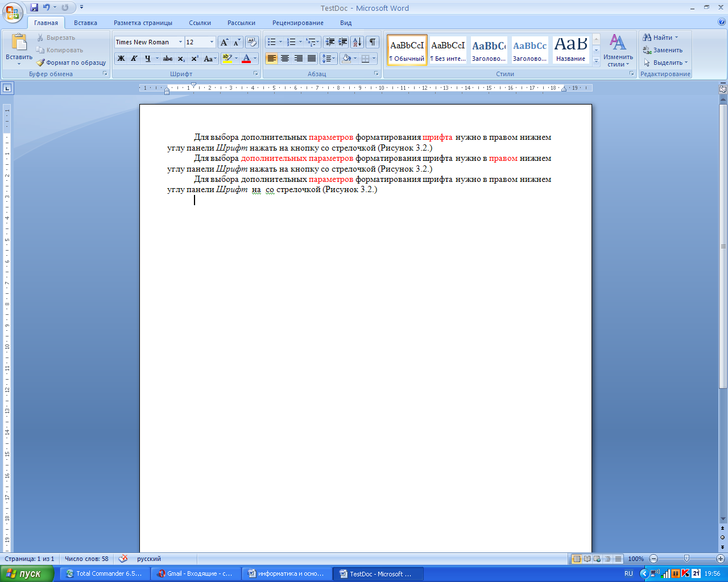Undo the last action

[47, 7]
